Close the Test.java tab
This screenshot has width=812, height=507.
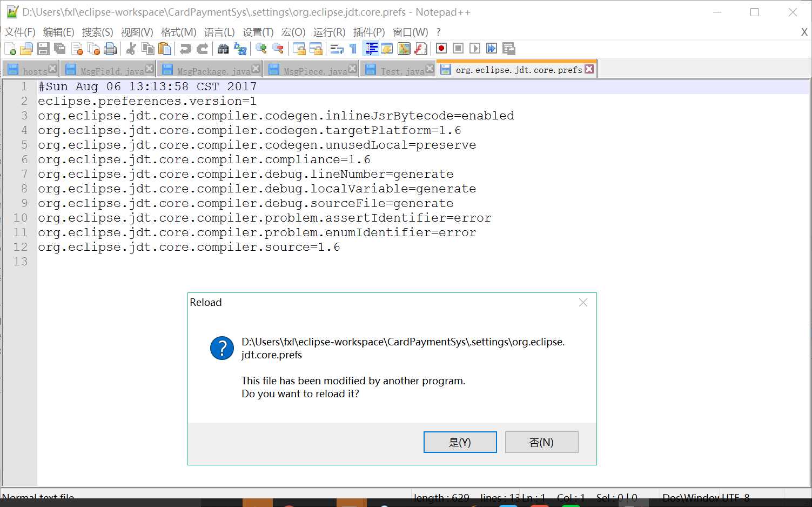click(x=430, y=69)
